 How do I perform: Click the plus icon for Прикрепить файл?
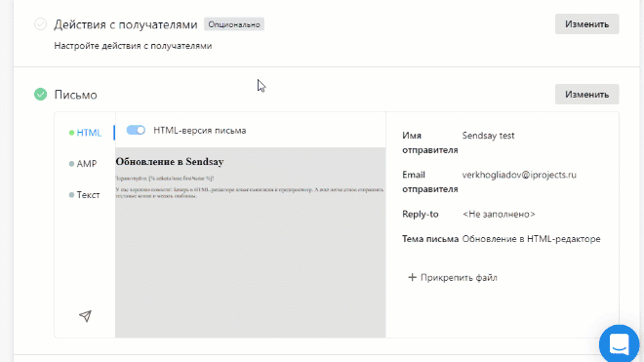tap(412, 278)
